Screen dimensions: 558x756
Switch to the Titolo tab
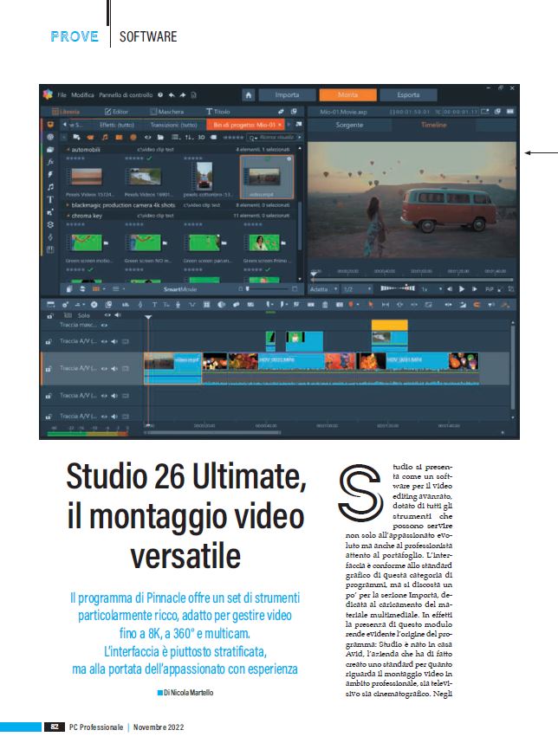pos(218,112)
